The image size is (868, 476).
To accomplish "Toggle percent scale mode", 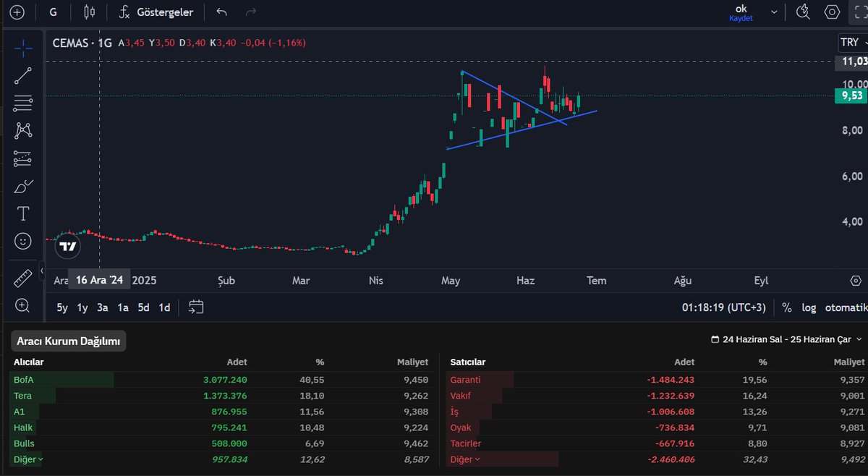I will 786,307.
